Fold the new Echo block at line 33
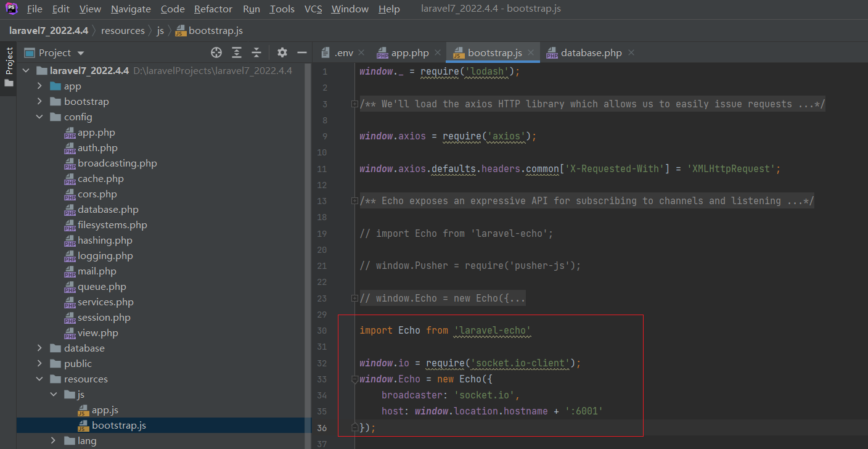868x449 pixels. point(354,379)
